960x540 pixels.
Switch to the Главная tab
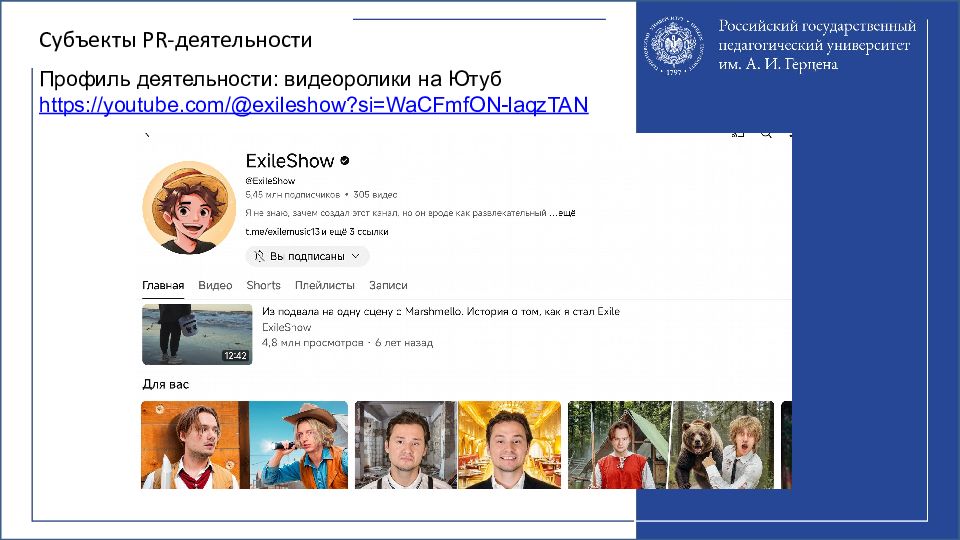(163, 285)
